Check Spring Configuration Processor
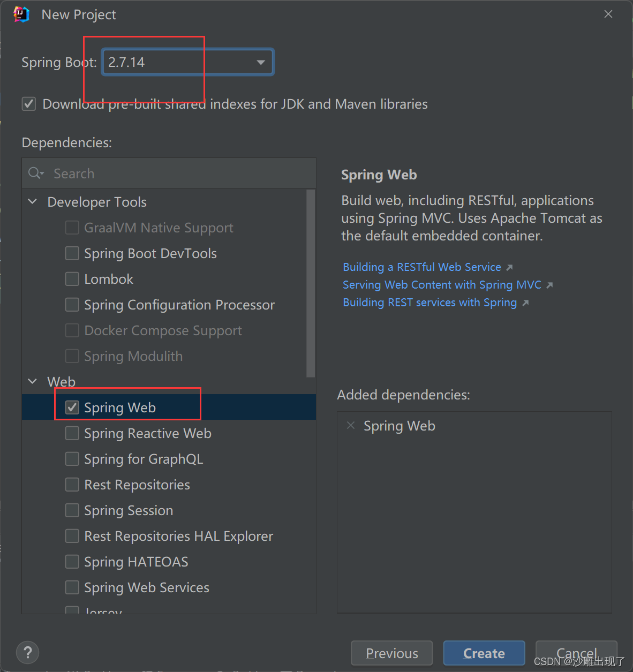Screen dimensions: 633x672 [x=72, y=305]
